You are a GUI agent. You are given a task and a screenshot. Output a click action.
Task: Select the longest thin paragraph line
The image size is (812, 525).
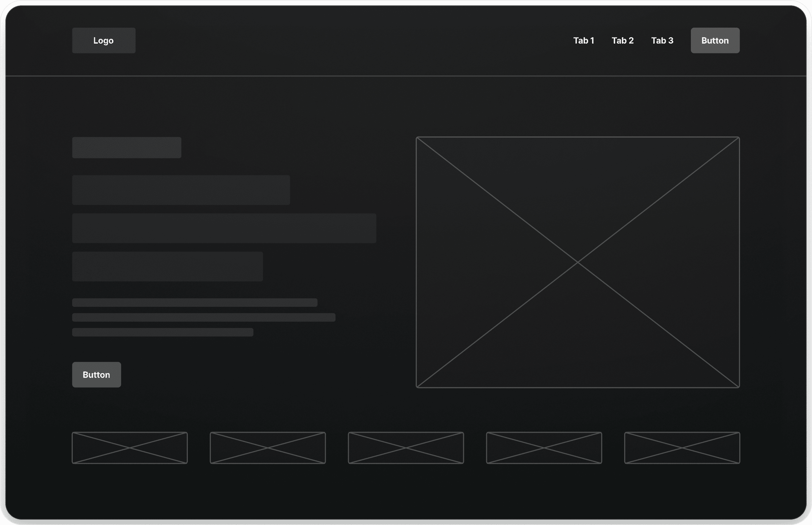(204, 317)
